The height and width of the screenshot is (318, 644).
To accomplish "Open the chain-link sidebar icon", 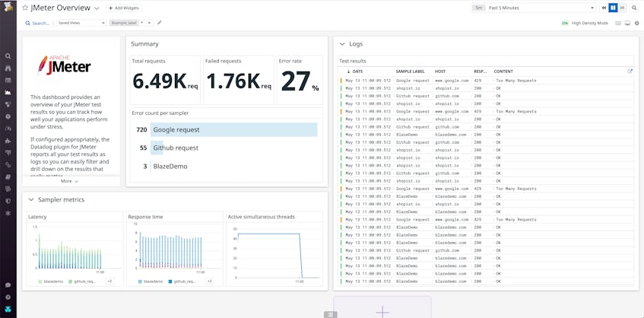I will pos(8,165).
